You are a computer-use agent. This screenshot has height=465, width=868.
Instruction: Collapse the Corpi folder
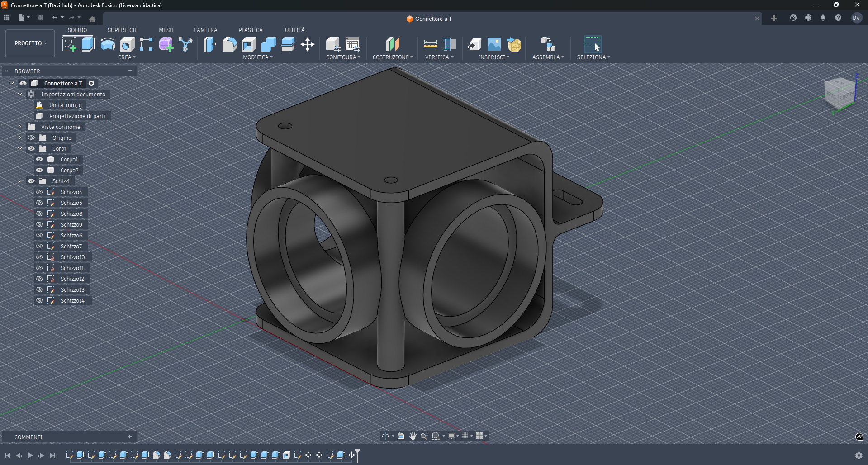click(20, 148)
